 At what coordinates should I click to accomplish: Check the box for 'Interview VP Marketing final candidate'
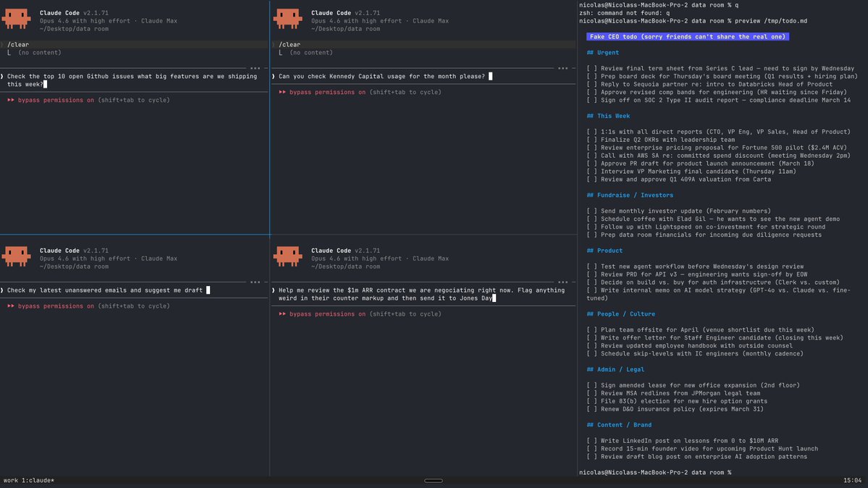591,172
